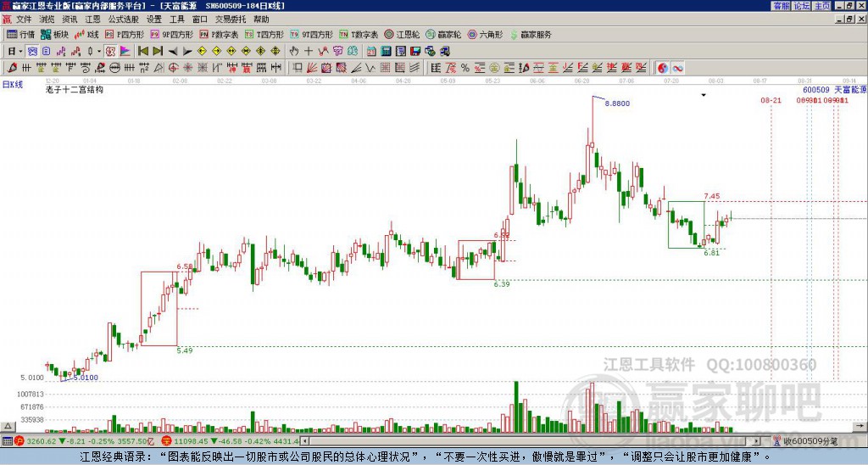Click the pink-green flag icon

[125, 52]
